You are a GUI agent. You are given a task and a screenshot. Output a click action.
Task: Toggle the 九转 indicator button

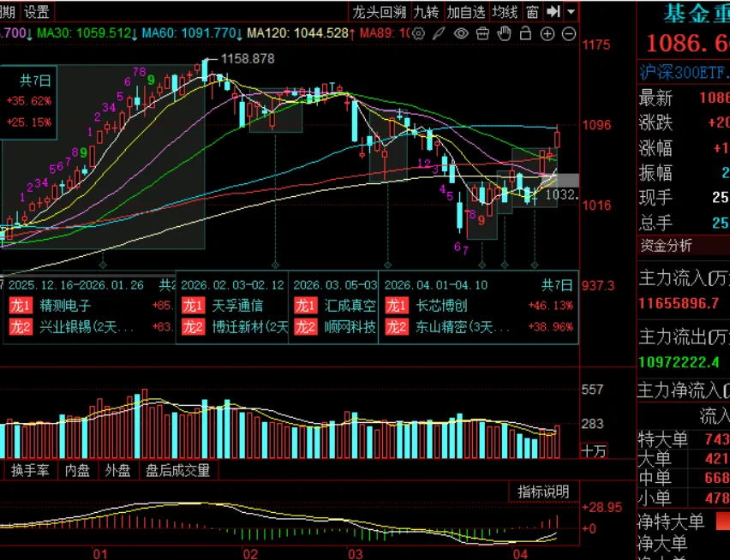tap(426, 12)
